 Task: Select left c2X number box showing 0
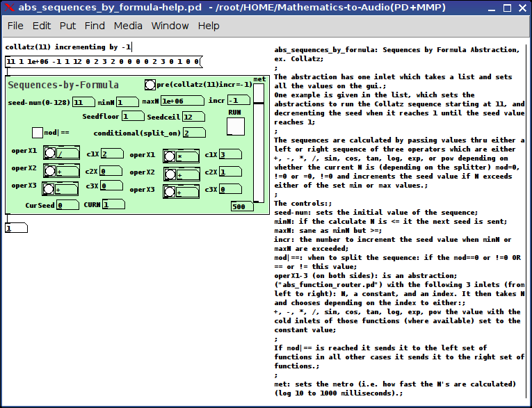[111, 171]
